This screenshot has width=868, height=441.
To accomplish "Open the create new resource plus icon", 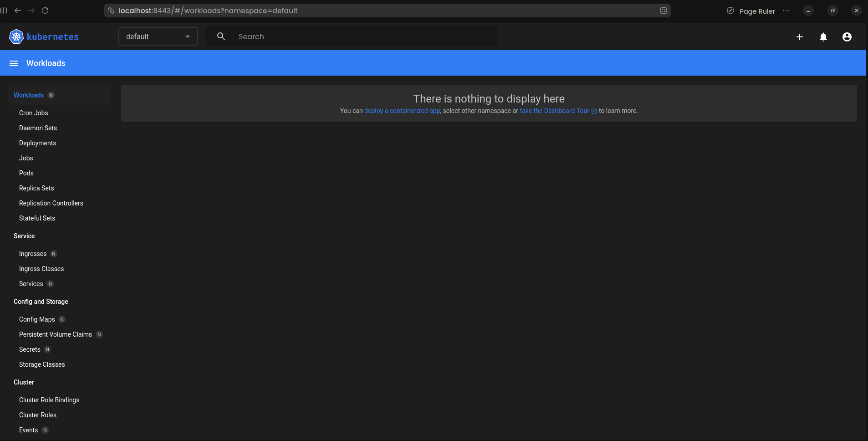I will [x=800, y=37].
